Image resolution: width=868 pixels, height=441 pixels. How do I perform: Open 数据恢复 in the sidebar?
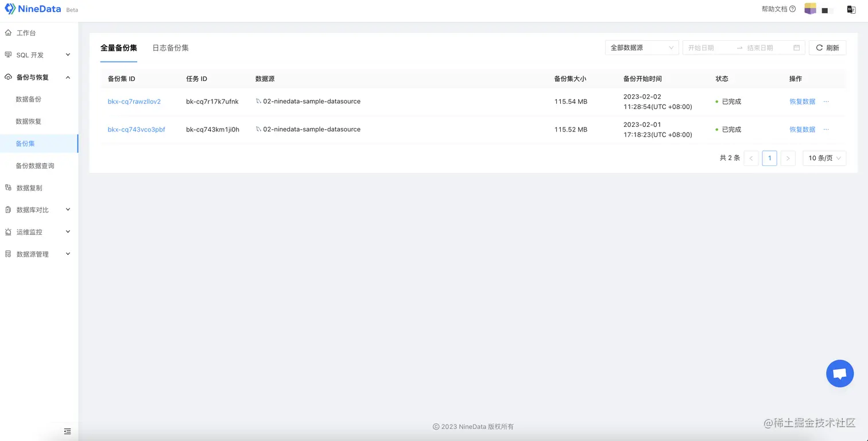click(29, 122)
